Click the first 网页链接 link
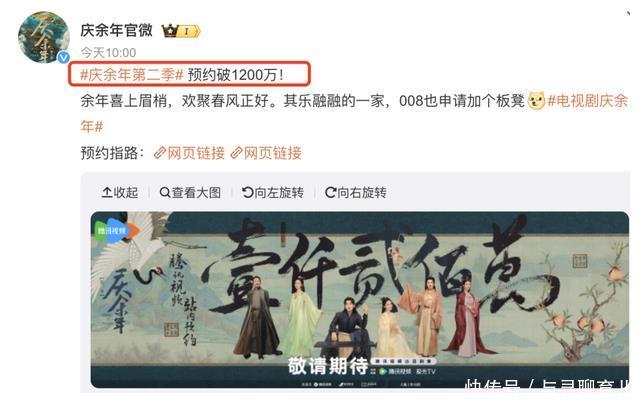This screenshot has width=640, height=403. click(196, 153)
